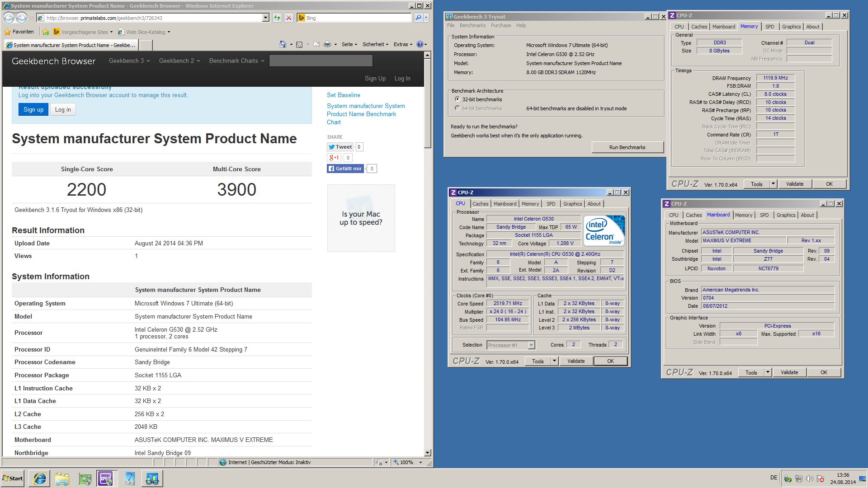Open the address bar URL dropdown arrow

point(265,18)
